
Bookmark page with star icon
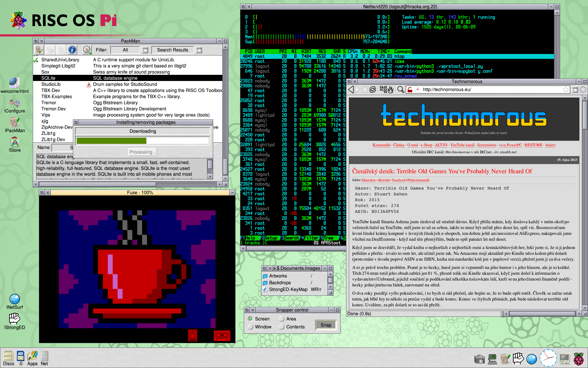pos(565,90)
